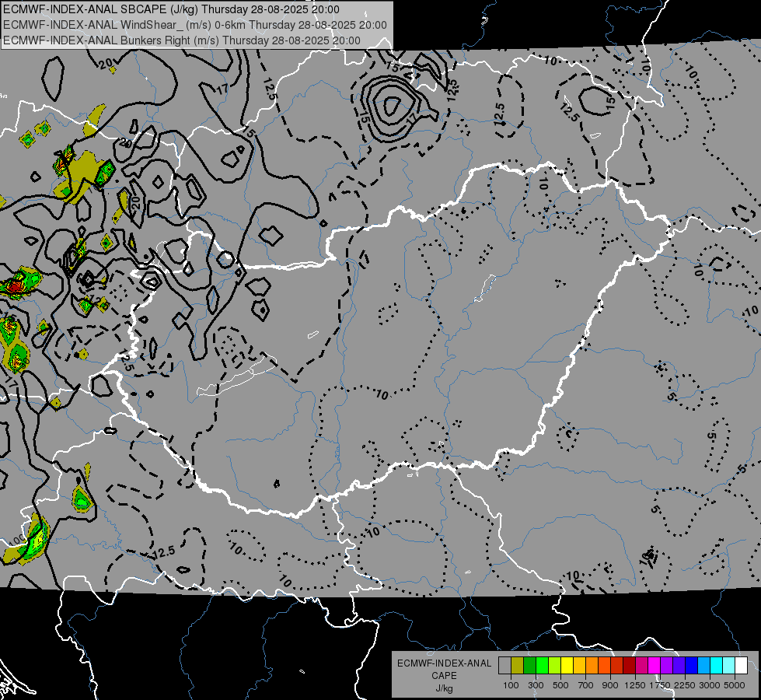Select the olive swatch after 100 tick
The width and height of the screenshot is (761, 700).
[x=518, y=665]
